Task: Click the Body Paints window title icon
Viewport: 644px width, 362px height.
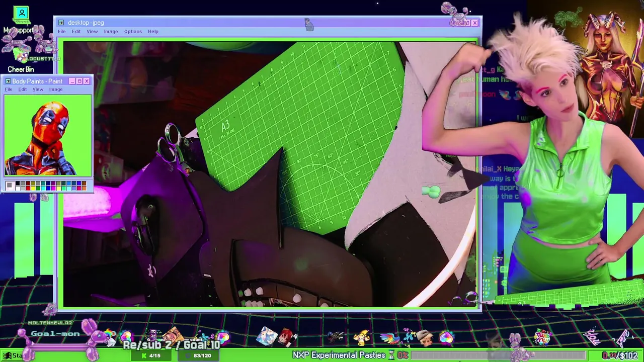Action: click(x=8, y=81)
